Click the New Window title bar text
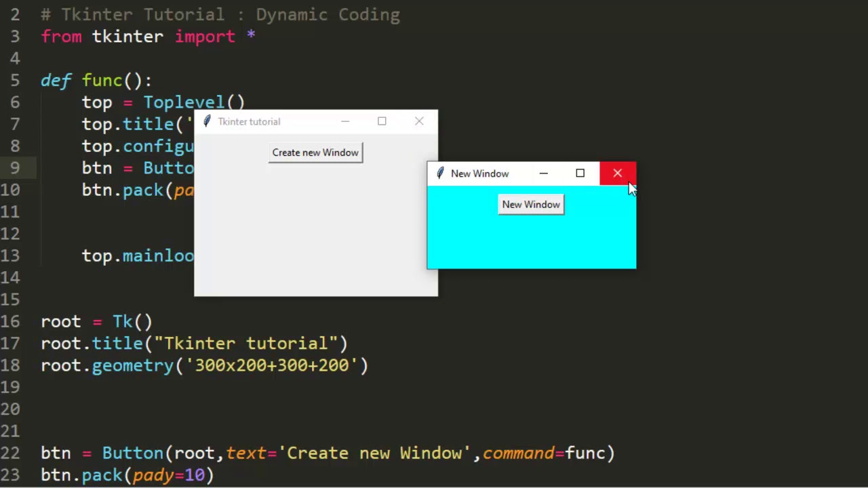 pos(479,174)
